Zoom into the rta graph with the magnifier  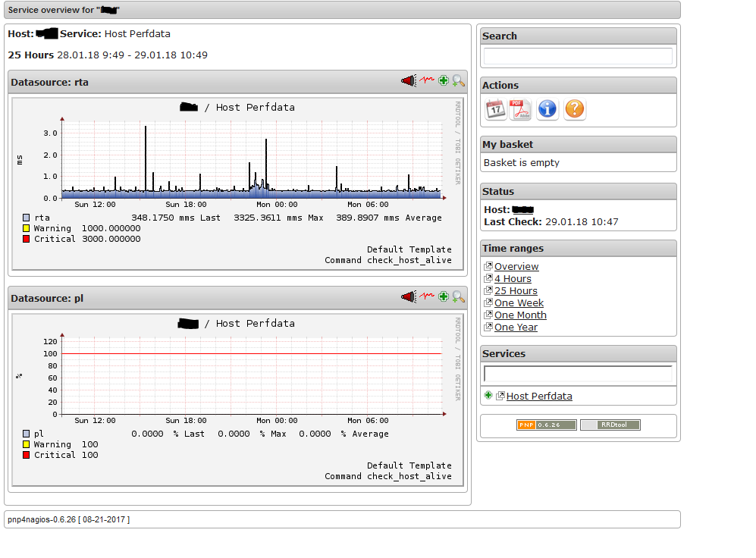tap(458, 80)
